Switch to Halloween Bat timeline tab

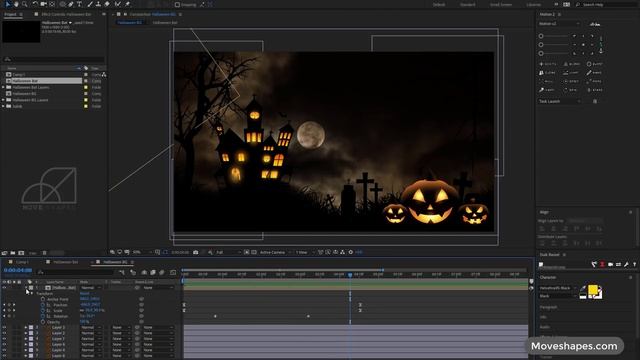pos(65,262)
